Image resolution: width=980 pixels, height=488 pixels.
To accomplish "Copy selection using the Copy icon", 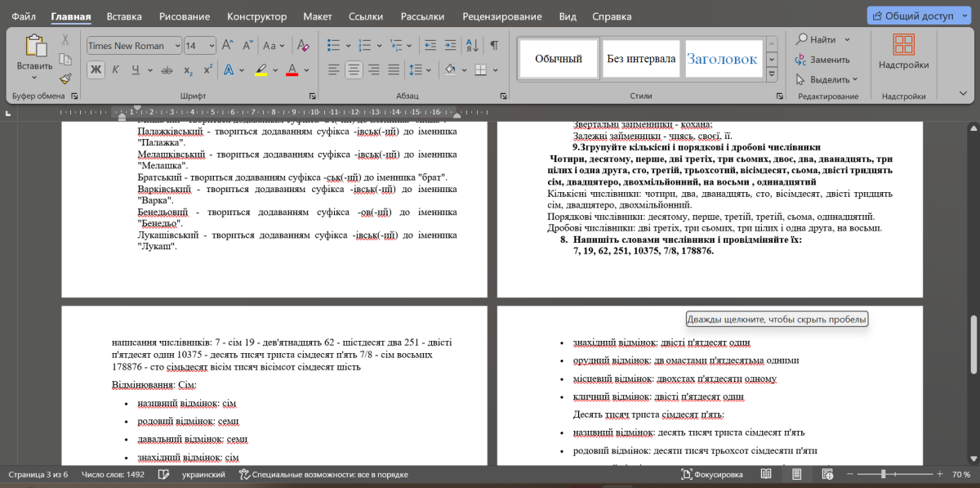I will 65,59.
